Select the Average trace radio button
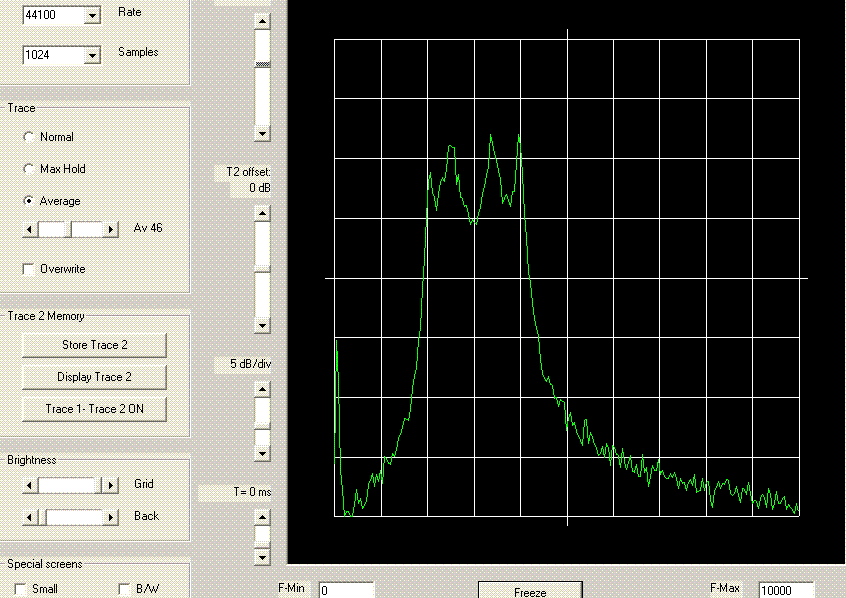Image resolution: width=846 pixels, height=598 pixels. pyautogui.click(x=29, y=201)
